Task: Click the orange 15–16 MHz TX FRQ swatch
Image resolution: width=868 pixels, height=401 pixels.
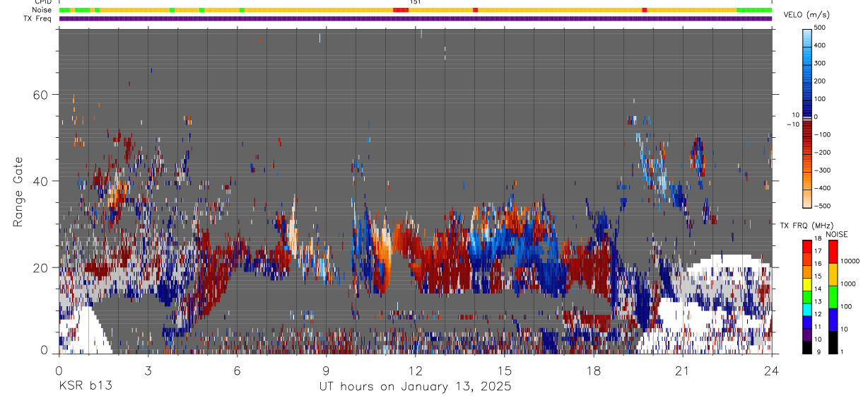Action: pyautogui.click(x=807, y=272)
